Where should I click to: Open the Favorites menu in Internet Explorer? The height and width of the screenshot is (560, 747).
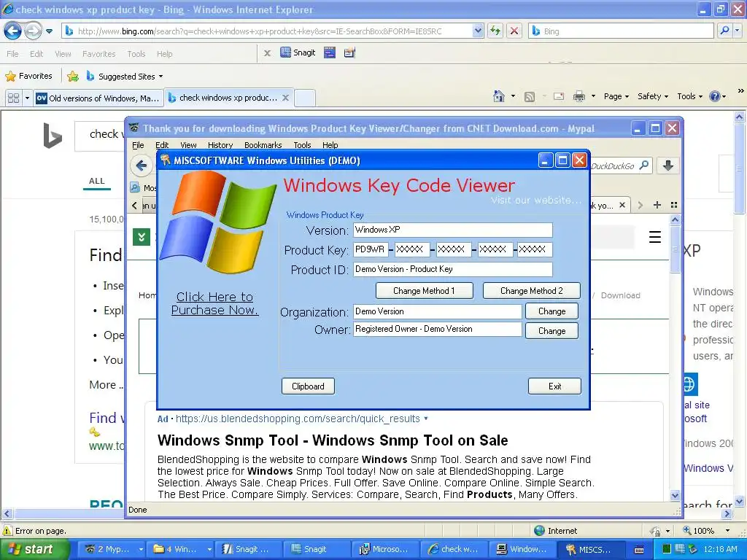(x=98, y=54)
